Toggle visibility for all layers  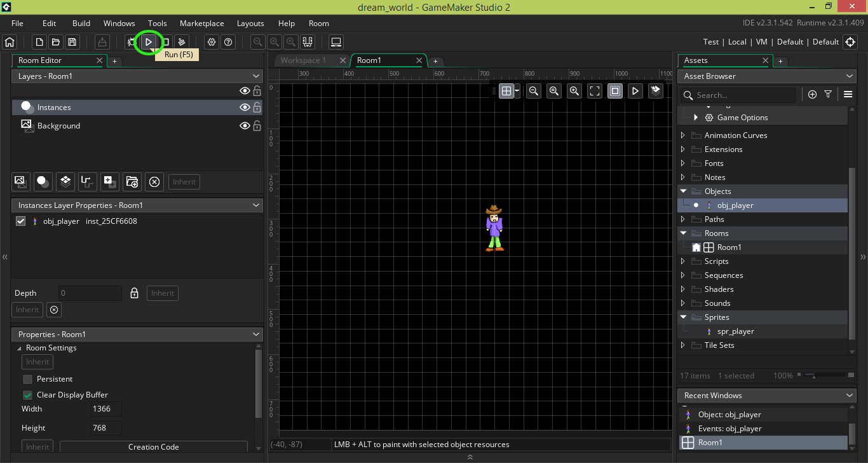pos(245,91)
